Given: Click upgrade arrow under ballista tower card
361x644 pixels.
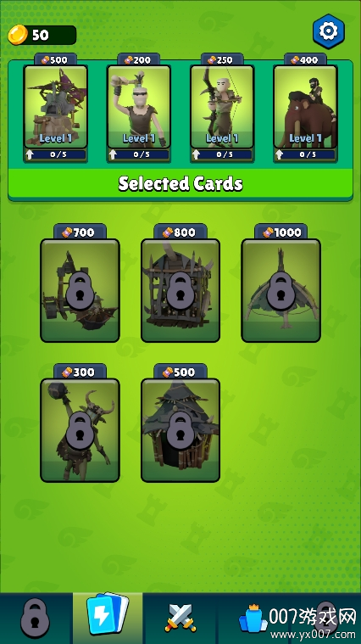Looking at the screenshot, I should tap(31, 154).
